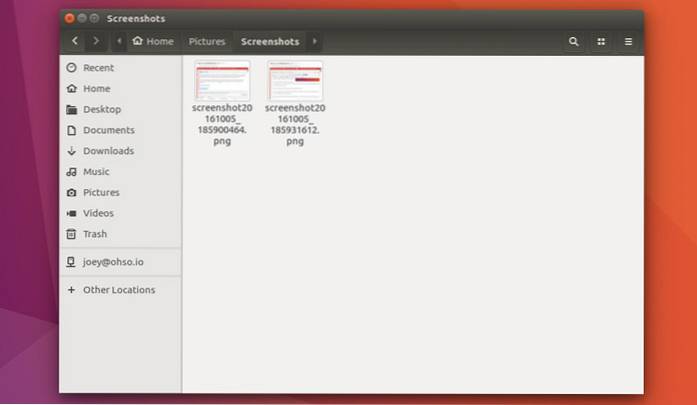
Task: Click the Recent clock icon
Action: click(x=71, y=68)
